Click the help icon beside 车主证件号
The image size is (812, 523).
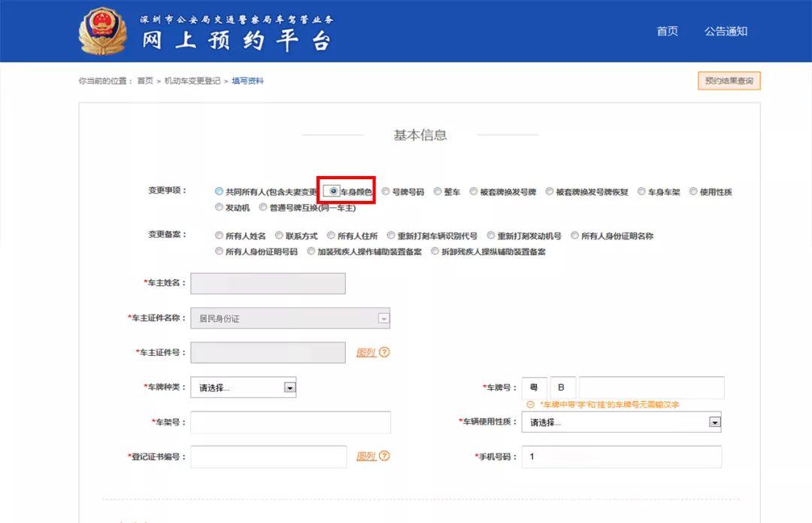point(384,352)
